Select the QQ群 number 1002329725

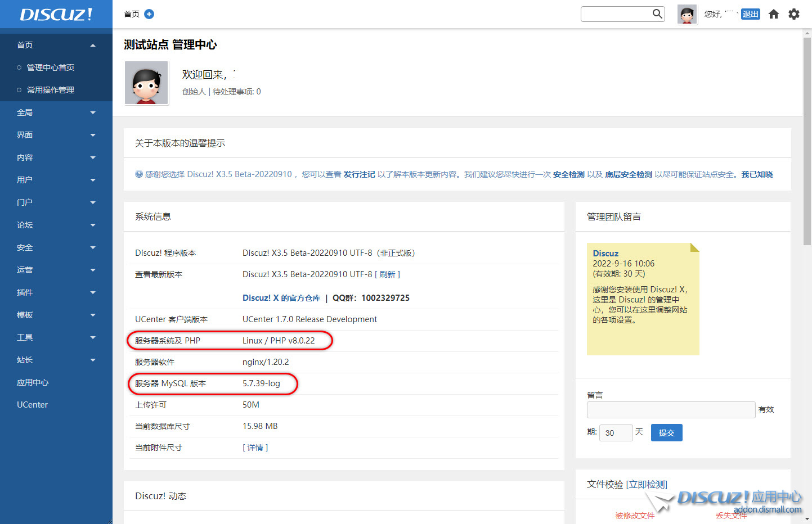(385, 298)
